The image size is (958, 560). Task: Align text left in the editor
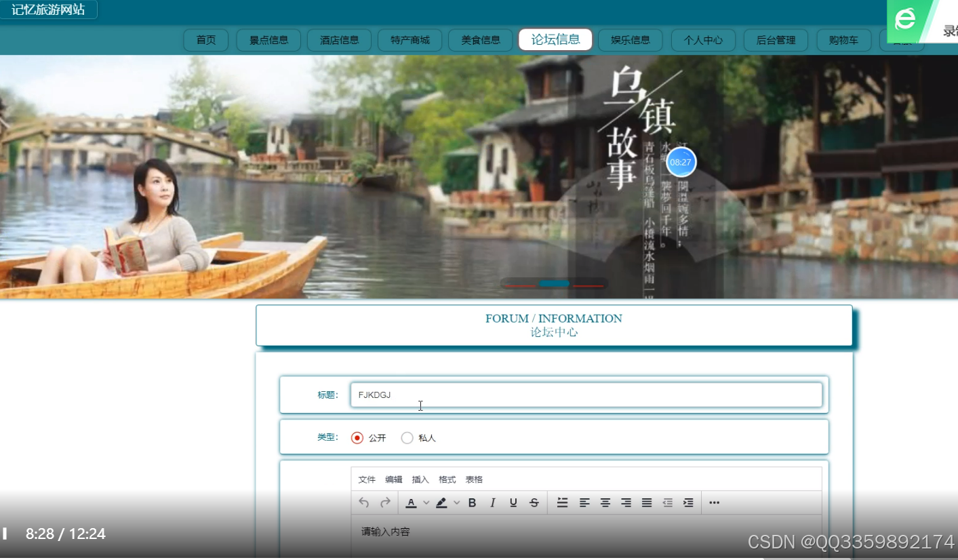point(584,502)
